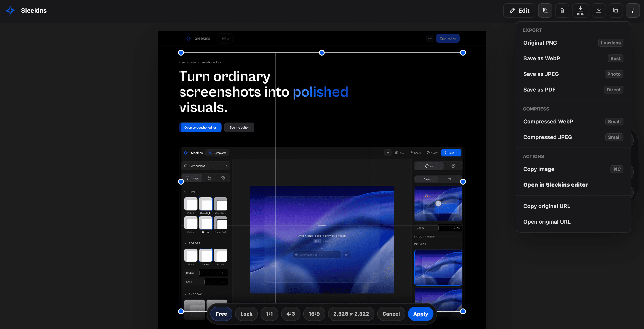Image resolution: width=644 pixels, height=329 pixels.
Task: Click the bottom-left crop handle
Action: pos(181,312)
